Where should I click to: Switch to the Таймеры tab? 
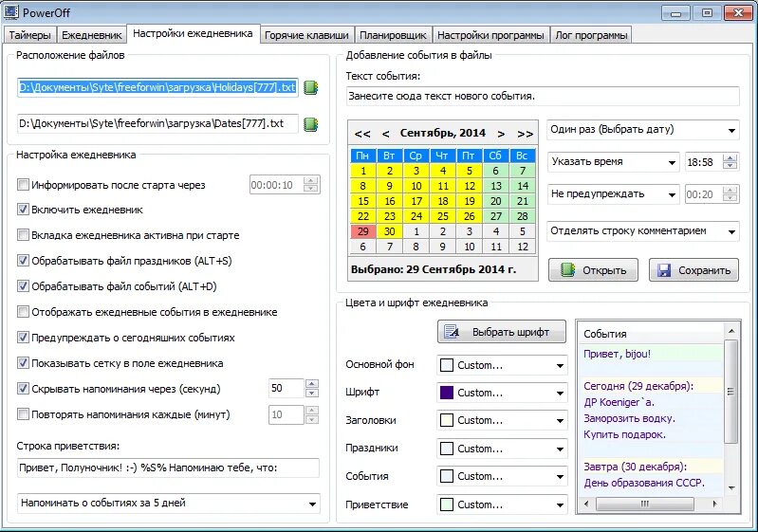[29, 35]
